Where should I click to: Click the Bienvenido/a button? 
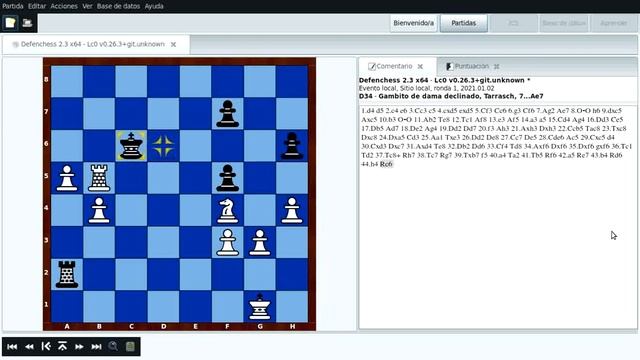tap(413, 23)
